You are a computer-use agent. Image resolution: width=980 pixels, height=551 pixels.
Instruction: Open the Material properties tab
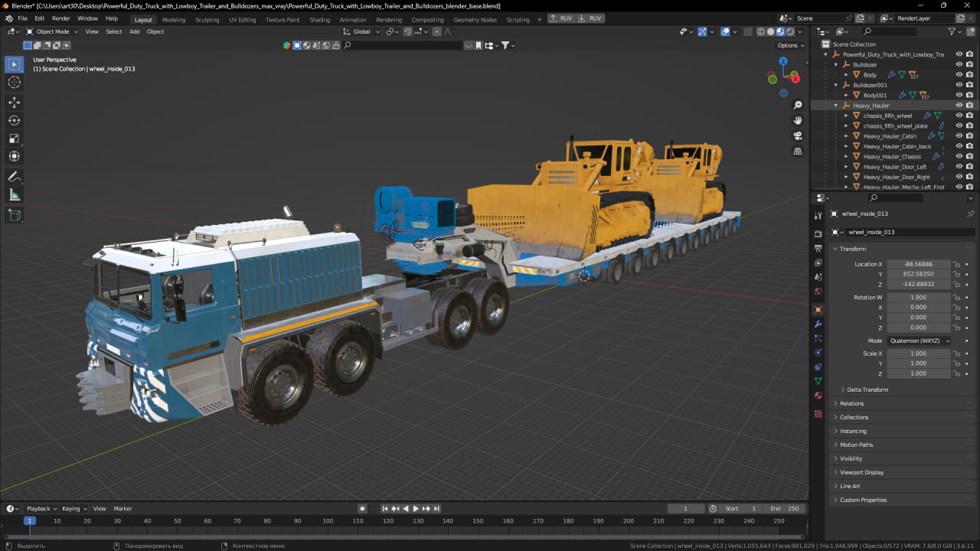point(818,396)
